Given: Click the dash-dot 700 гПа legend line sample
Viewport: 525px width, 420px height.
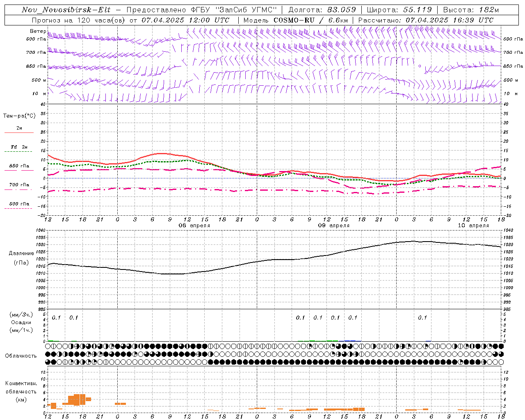Looking at the screenshot, I should point(18,189).
